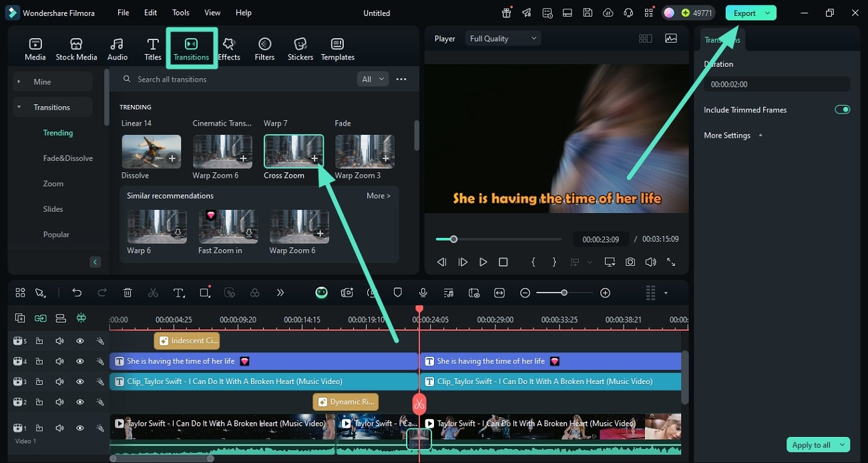This screenshot has width=868, height=463.
Task: Select the Slides category
Action: pos(53,209)
